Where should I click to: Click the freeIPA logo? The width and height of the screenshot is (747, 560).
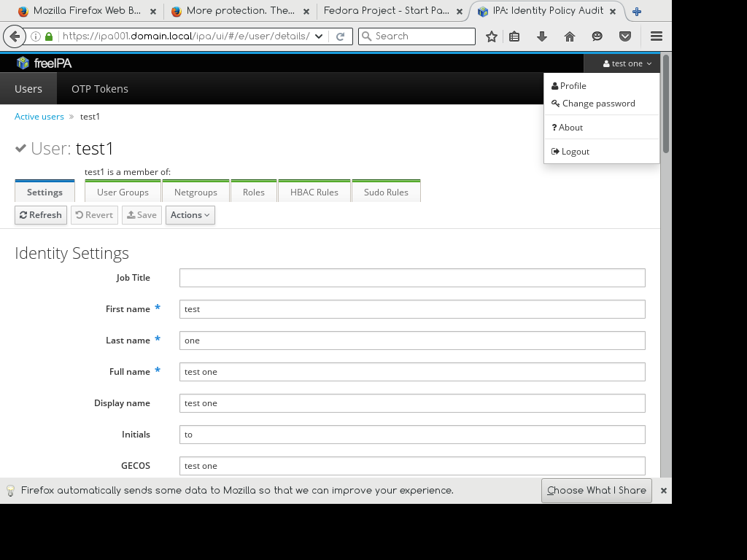pos(44,63)
